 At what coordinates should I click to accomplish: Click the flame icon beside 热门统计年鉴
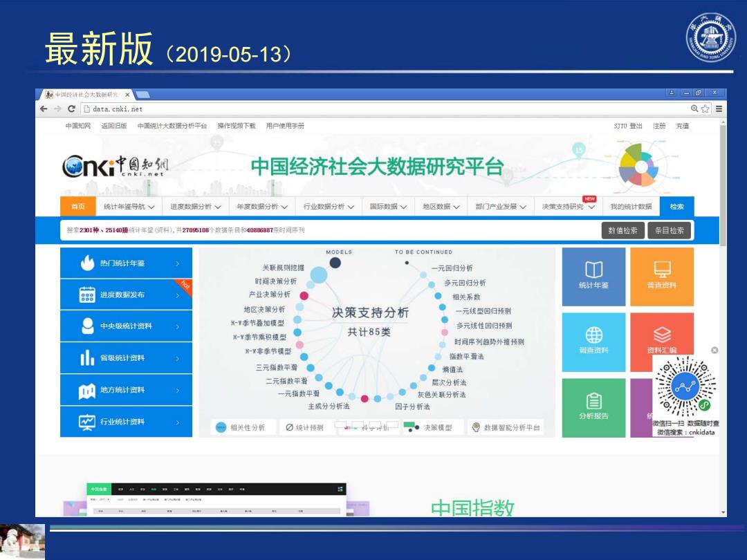point(88,263)
